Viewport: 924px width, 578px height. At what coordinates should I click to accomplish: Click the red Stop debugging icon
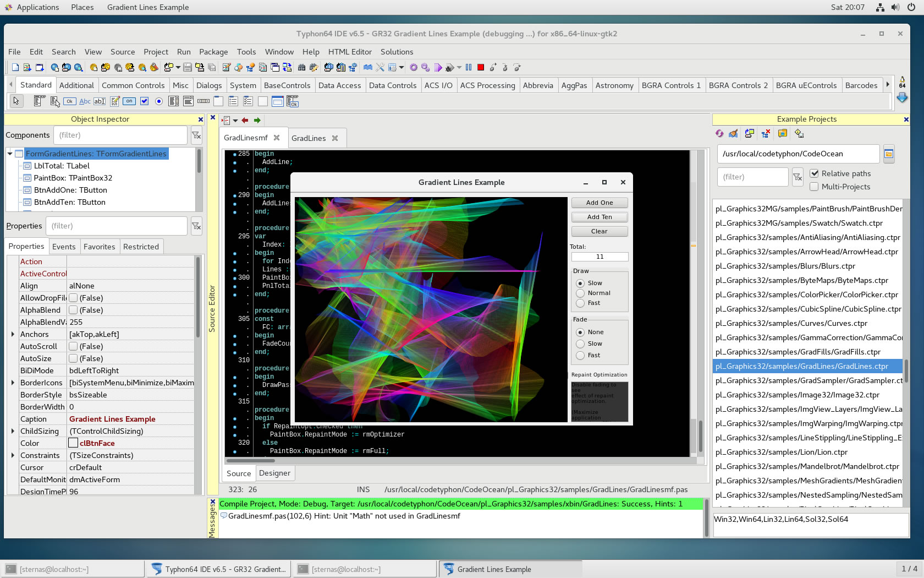(x=481, y=67)
